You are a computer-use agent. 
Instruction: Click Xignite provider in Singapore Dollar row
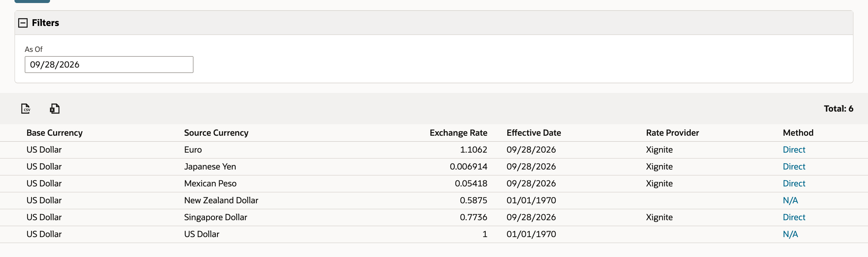coord(659,217)
